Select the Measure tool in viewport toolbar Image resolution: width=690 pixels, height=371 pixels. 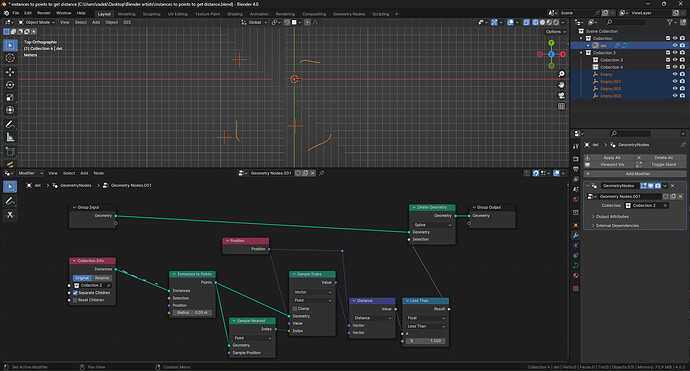[x=10, y=137]
